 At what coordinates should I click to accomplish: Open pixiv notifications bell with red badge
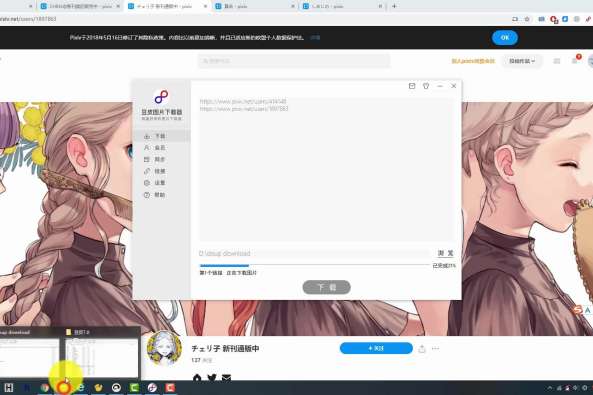click(x=575, y=60)
